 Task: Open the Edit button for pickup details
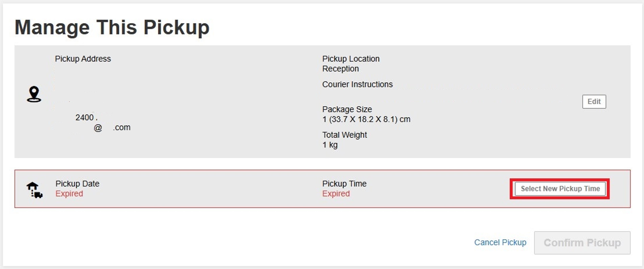[594, 101]
